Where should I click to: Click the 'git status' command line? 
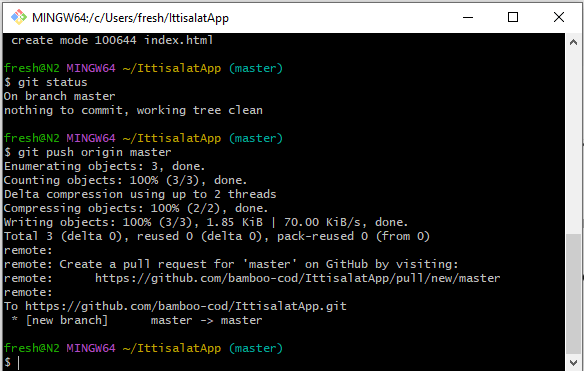tap(45, 82)
